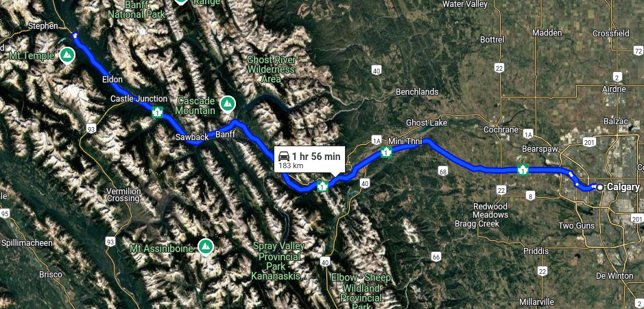This screenshot has width=644, height=309.
Task: Click Highway 1 shield near Mini Thni
Action: (x=385, y=152)
